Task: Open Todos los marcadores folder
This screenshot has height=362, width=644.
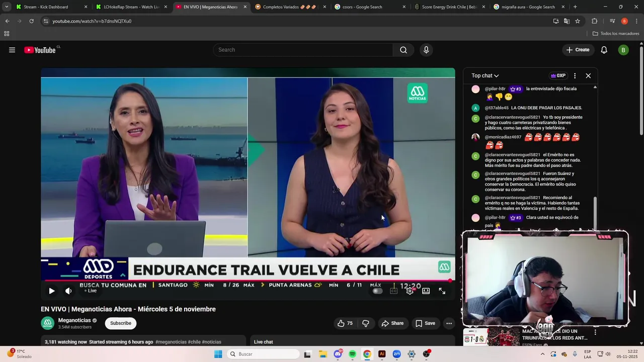Action: (x=616, y=34)
